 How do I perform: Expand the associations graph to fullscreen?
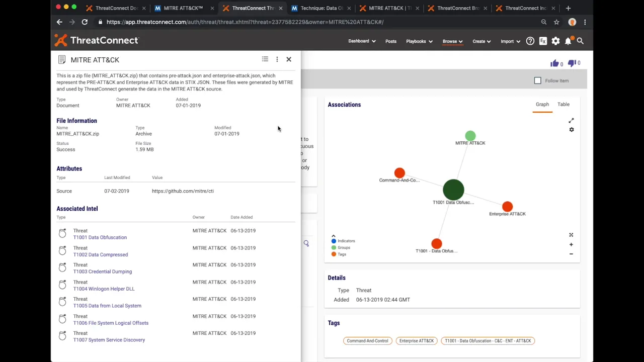[571, 121]
